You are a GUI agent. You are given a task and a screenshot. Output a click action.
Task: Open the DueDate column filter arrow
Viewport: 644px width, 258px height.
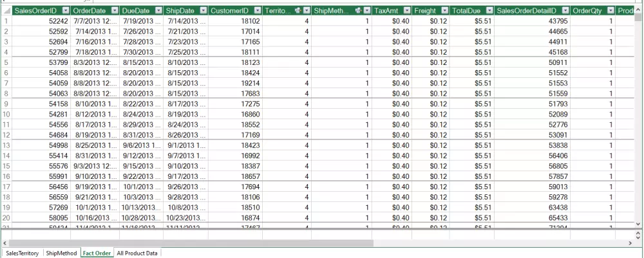(158, 11)
